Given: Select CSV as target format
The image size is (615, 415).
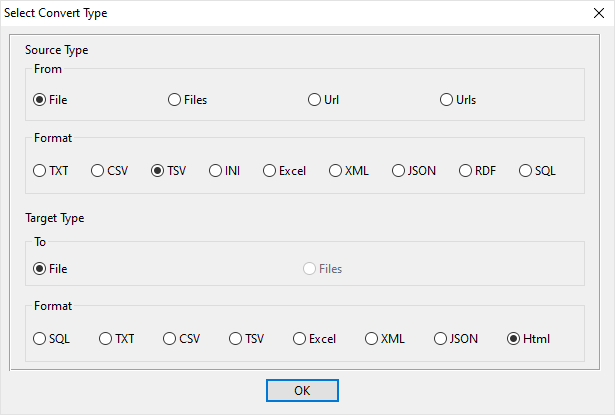Looking at the screenshot, I should coord(170,339).
